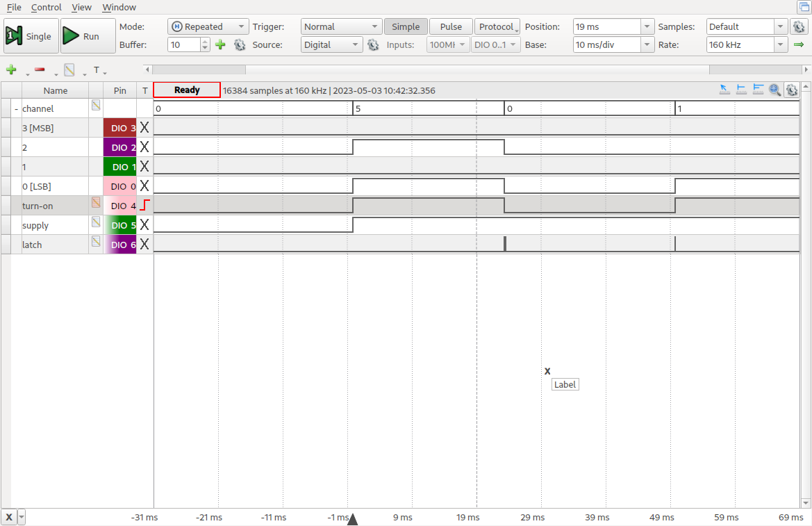Click the green arrow next to Rate
Screen dimensions: 812x526
(799, 45)
